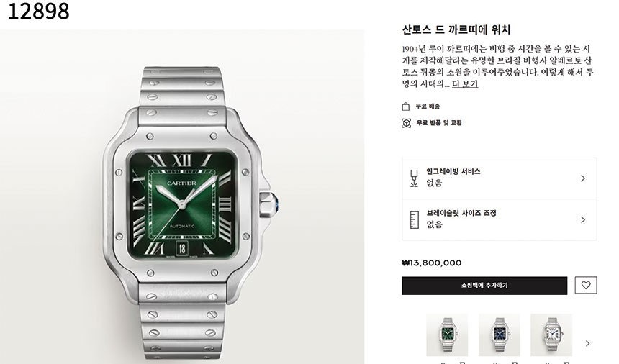Add the watch to shopping bag
This screenshot has width=619, height=364.
pos(484,286)
